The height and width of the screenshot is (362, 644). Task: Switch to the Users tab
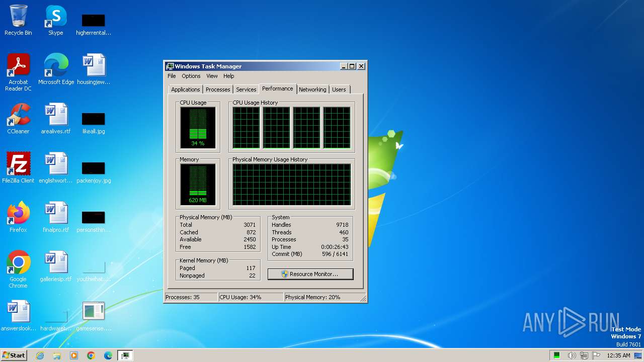tap(339, 89)
